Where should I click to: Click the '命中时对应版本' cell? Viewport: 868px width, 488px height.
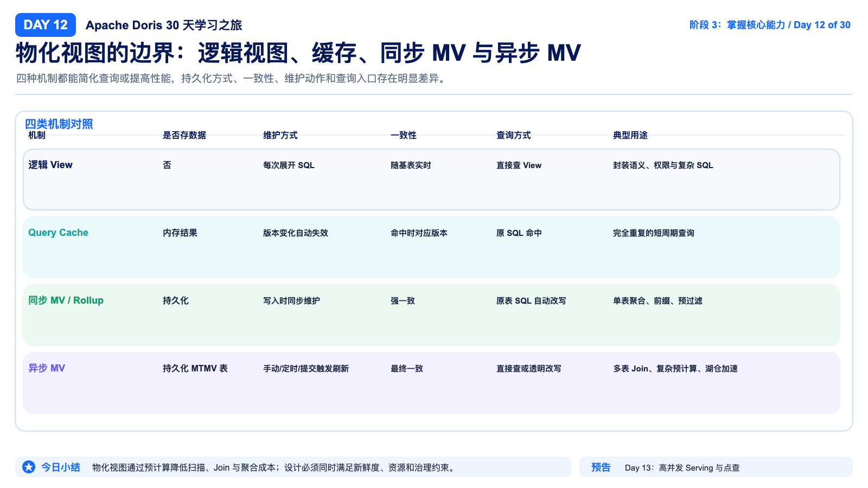(x=419, y=233)
